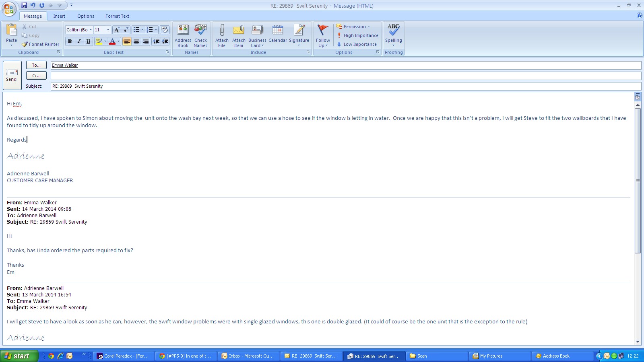Mark message as Low Importance

pos(357,44)
